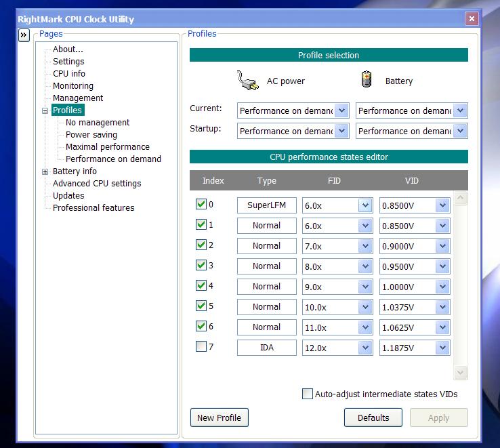Open the Monitoring page
The height and width of the screenshot is (448, 500).
(73, 85)
